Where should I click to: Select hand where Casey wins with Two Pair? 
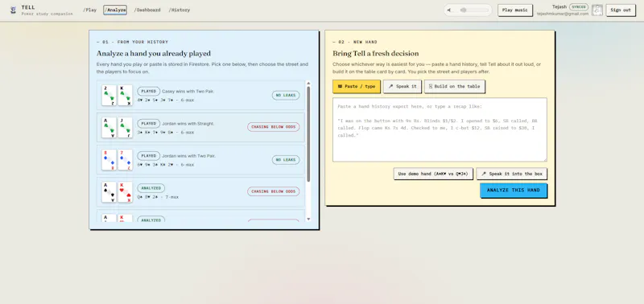(200, 95)
